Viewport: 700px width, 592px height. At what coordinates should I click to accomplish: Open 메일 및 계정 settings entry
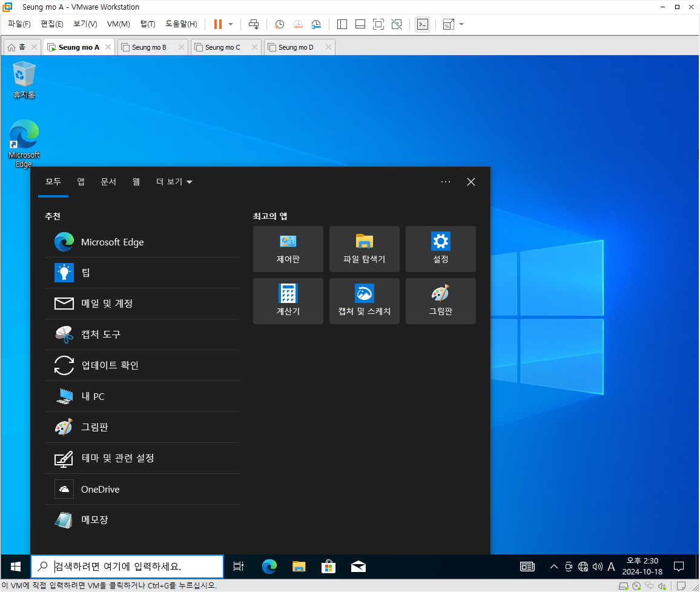point(142,304)
